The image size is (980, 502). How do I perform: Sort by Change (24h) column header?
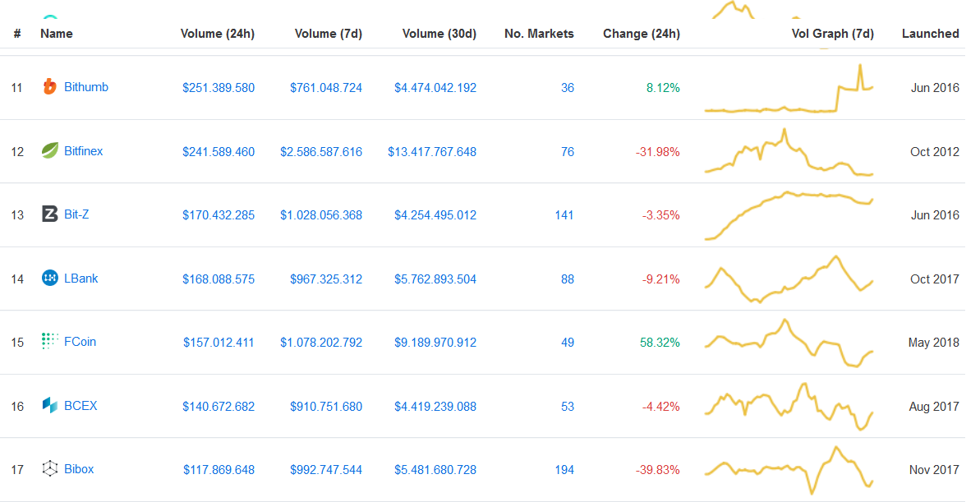pos(642,34)
